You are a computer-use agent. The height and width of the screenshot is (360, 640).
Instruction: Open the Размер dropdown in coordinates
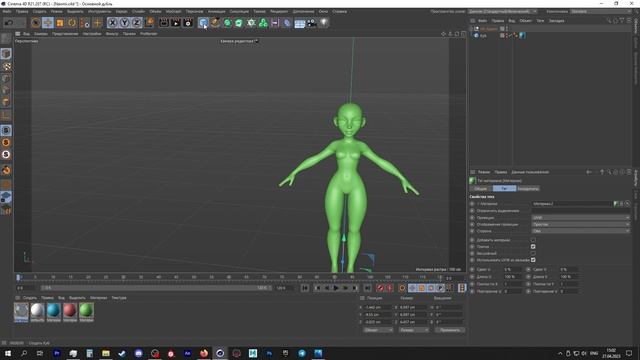(413, 330)
